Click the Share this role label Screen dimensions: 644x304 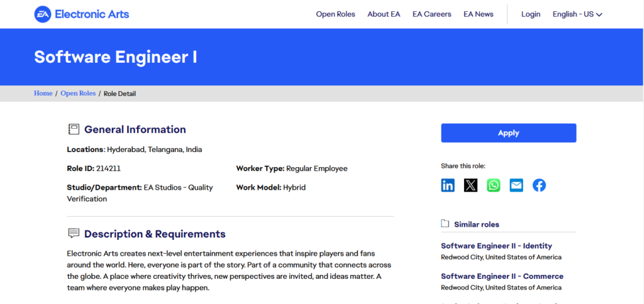pyautogui.click(x=463, y=166)
